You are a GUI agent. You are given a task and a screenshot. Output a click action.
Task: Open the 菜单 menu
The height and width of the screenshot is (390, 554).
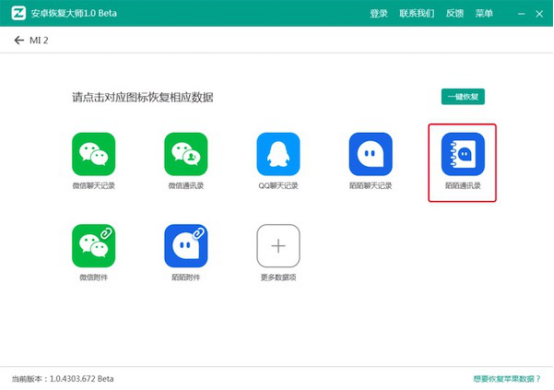click(484, 13)
